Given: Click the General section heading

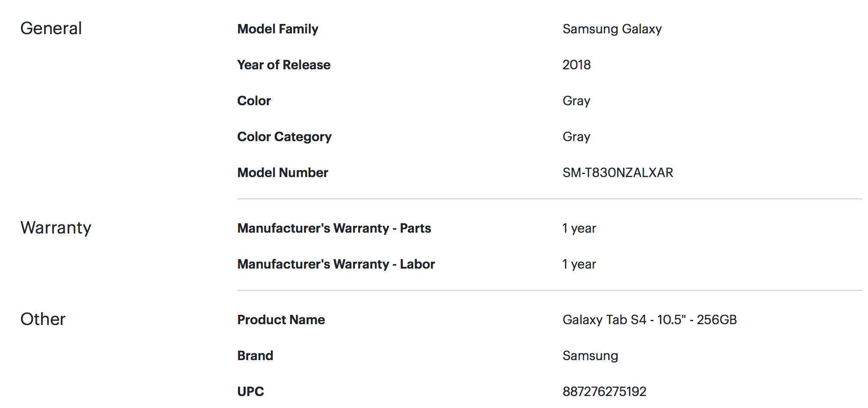Looking at the screenshot, I should [x=51, y=29].
